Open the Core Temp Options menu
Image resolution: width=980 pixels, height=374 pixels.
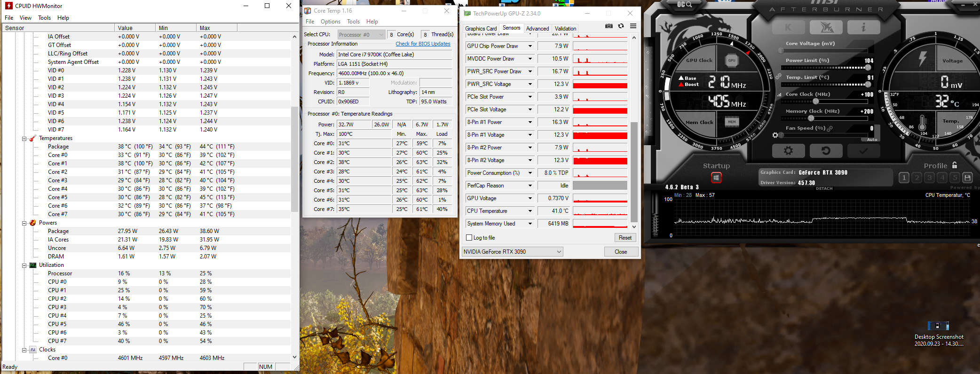pos(331,22)
